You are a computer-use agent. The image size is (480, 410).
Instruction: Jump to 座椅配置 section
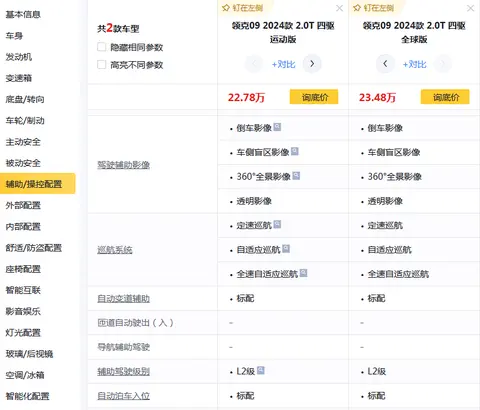(x=23, y=269)
